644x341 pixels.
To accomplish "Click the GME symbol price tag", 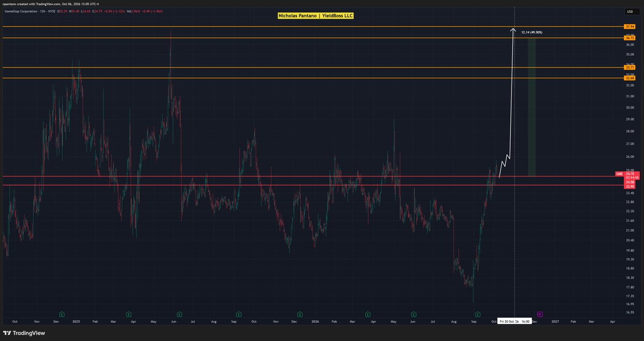I will (619, 174).
